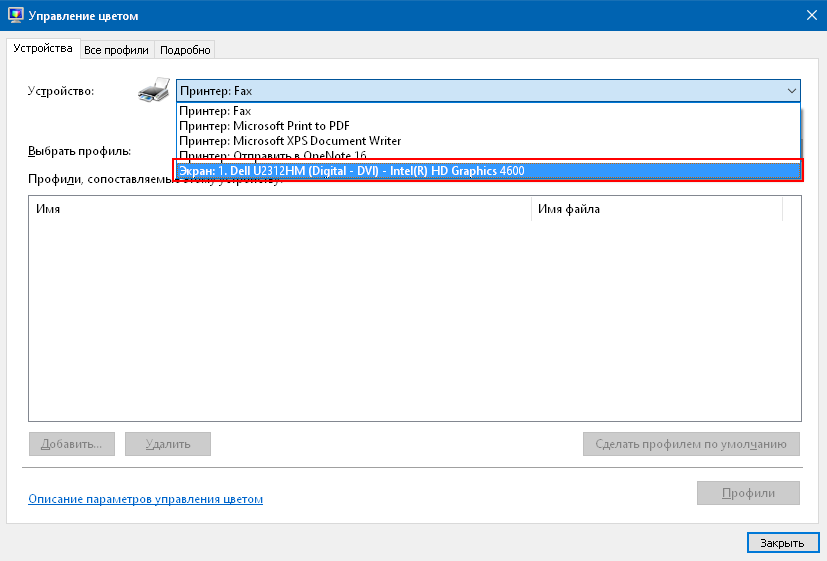This screenshot has height=561, width=827.
Task: Go to the Подробно tab
Action: pos(185,50)
